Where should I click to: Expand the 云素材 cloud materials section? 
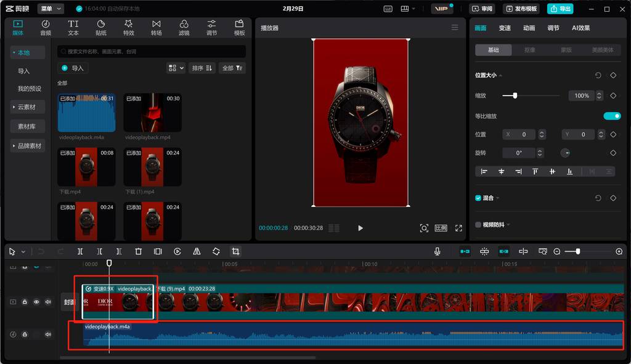tap(26, 107)
